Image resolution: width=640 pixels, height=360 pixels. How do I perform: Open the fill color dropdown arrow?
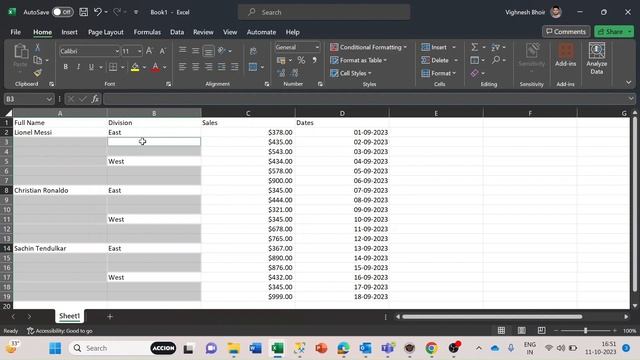click(x=144, y=67)
